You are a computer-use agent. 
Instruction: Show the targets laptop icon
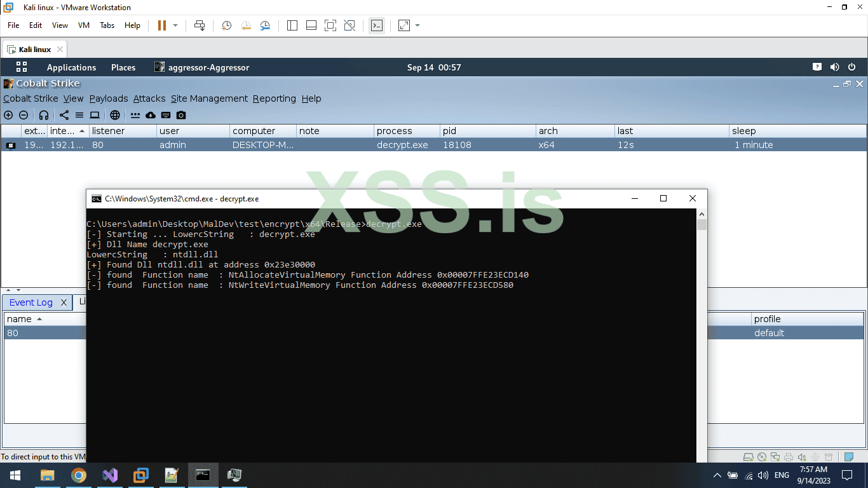pyautogui.click(x=95, y=115)
